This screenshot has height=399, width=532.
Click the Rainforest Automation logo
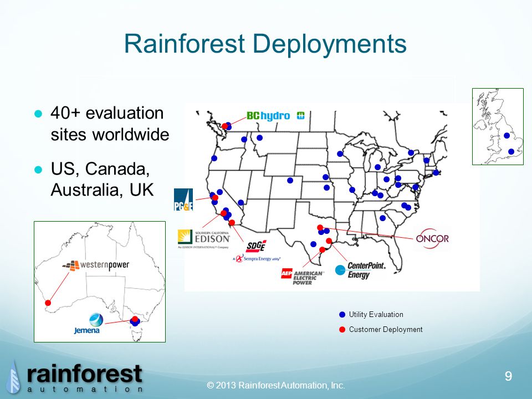click(x=75, y=377)
